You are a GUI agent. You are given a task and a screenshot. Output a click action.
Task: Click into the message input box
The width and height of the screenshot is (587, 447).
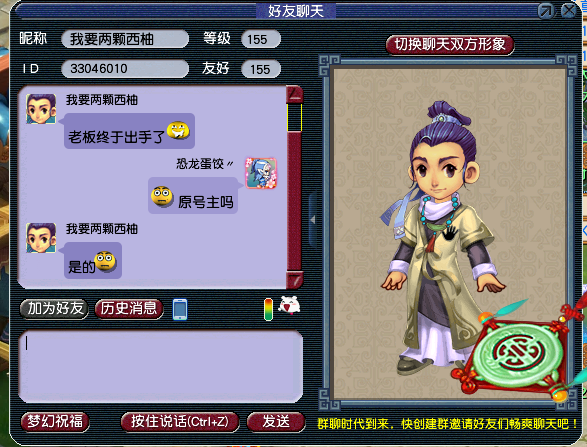pyautogui.click(x=161, y=367)
